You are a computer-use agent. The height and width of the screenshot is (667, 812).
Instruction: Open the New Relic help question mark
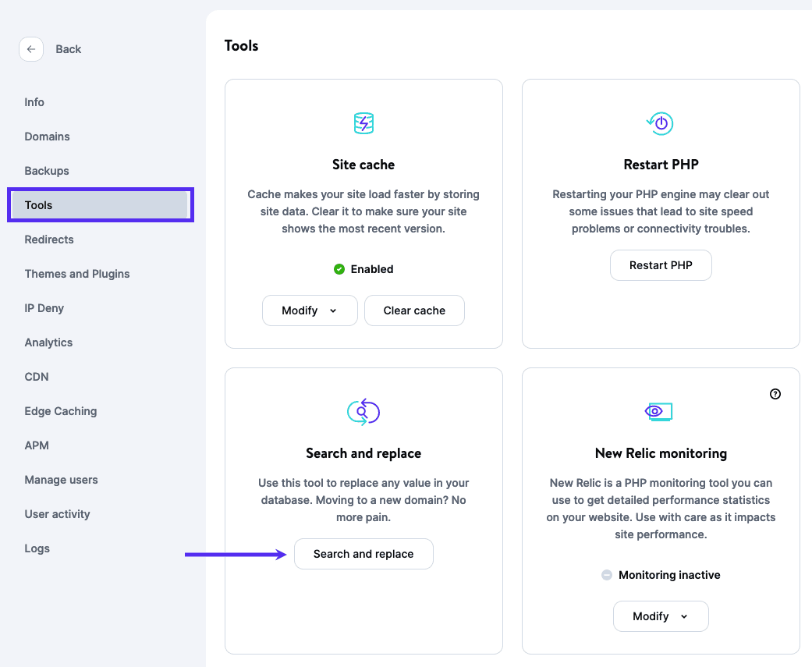point(775,394)
